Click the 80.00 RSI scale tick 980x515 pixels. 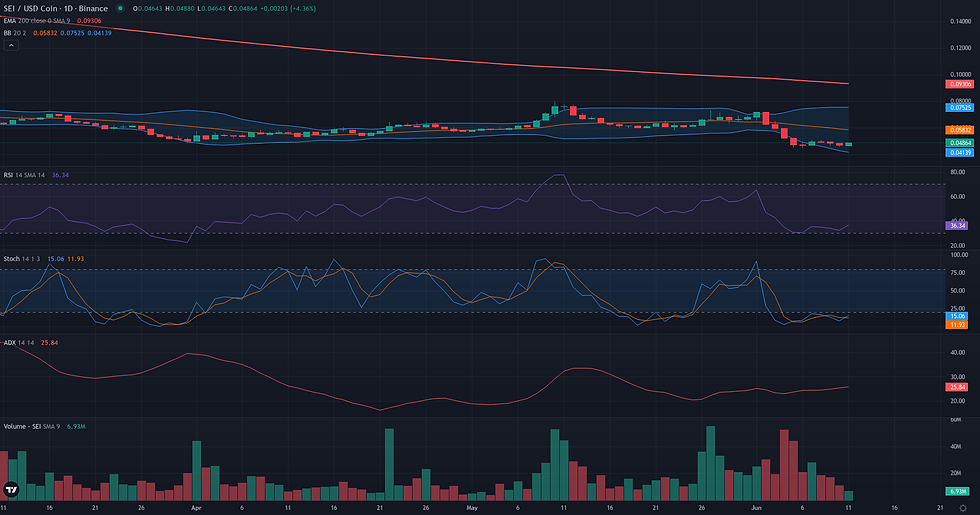[x=958, y=172]
